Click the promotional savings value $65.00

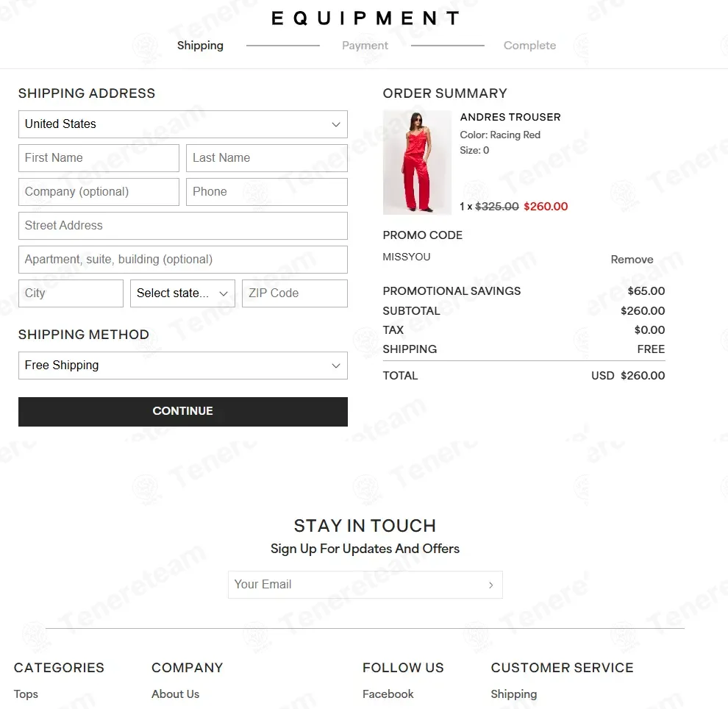click(x=646, y=291)
